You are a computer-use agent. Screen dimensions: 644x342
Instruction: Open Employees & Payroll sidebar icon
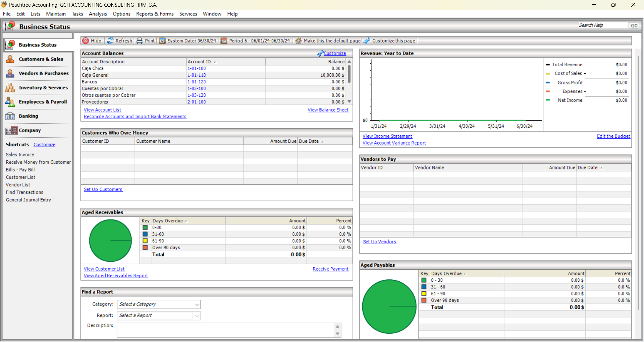10,102
